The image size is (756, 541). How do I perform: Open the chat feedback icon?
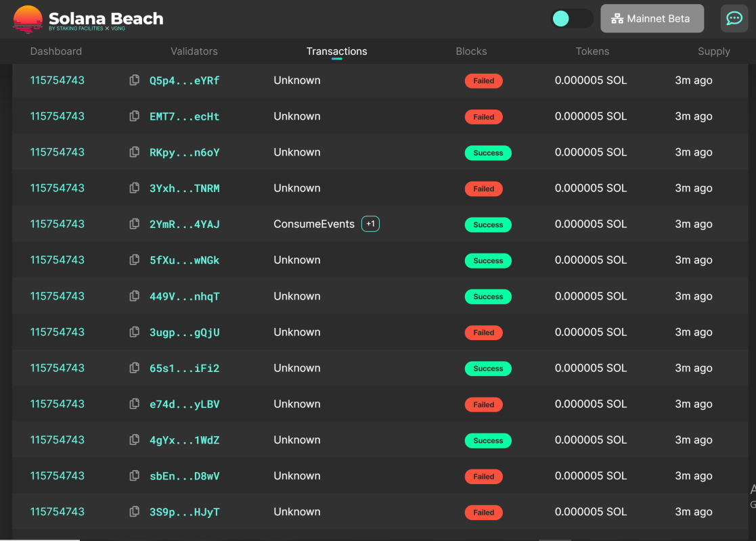(x=734, y=18)
